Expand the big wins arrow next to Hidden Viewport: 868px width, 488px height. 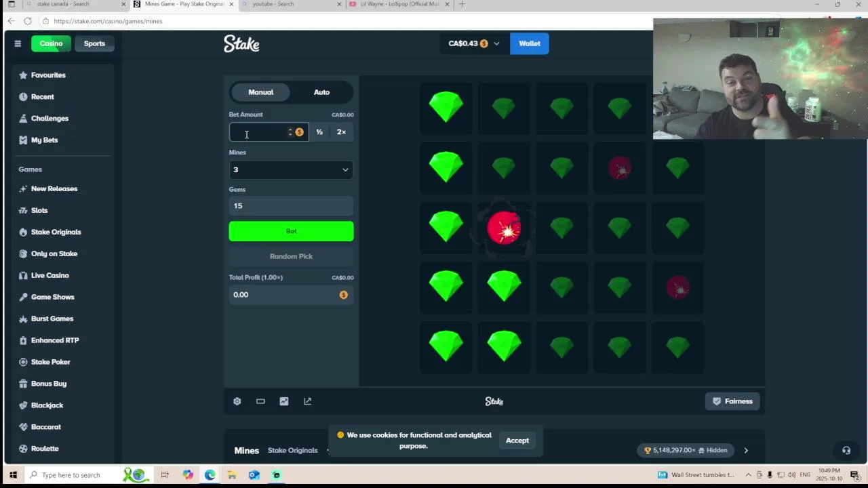pyautogui.click(x=746, y=451)
